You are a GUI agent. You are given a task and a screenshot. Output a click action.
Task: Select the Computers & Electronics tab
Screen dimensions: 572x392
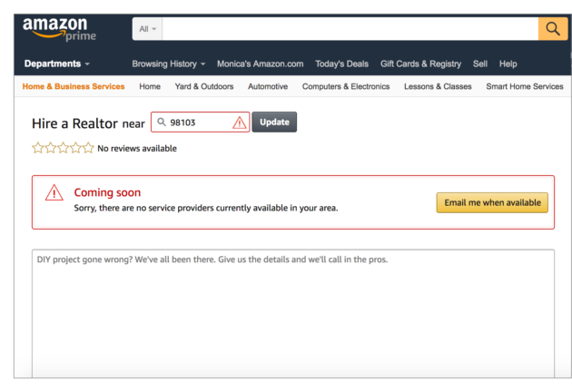346,86
